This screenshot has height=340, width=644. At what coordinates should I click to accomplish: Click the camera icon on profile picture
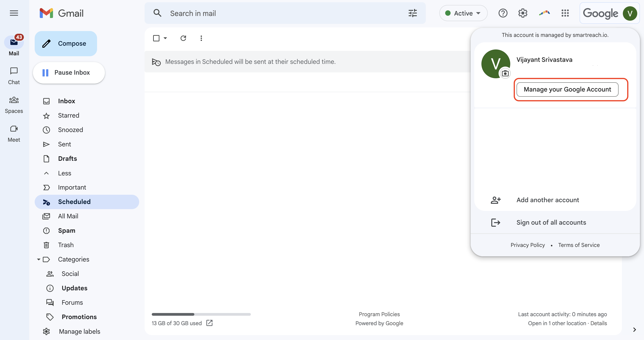(x=505, y=73)
